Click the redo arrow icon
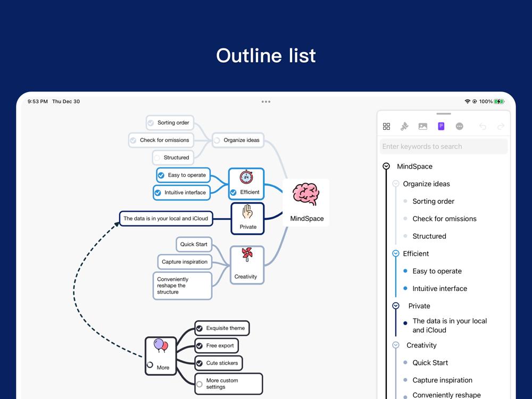 tap(501, 127)
